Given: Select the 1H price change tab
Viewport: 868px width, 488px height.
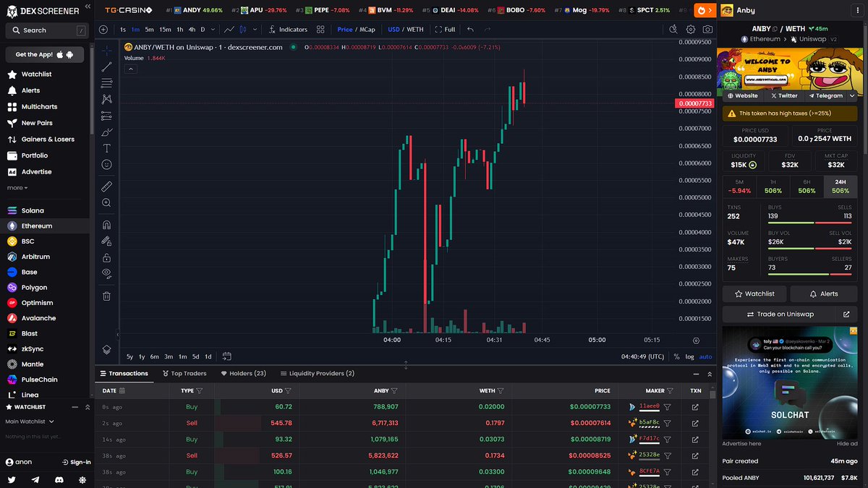Looking at the screenshot, I should tap(773, 187).
